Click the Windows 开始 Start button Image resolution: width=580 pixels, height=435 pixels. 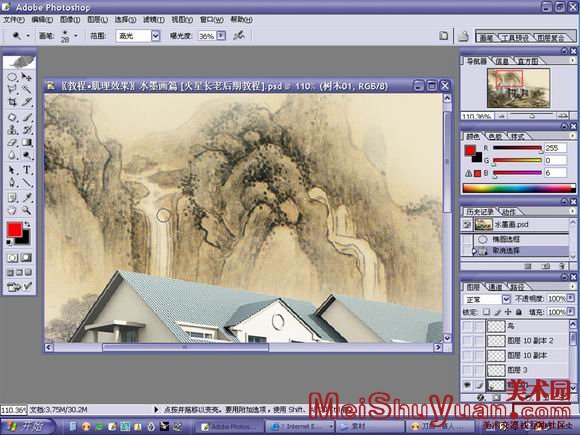coord(28,427)
